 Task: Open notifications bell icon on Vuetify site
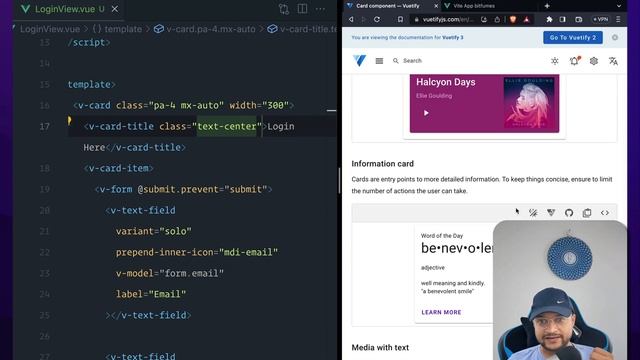point(574,61)
